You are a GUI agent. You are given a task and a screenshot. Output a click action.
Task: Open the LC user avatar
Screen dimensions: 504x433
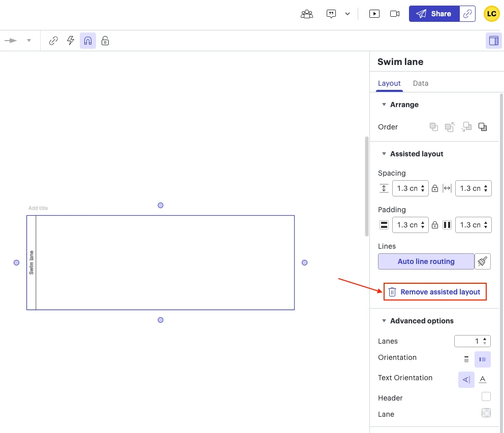coord(491,14)
